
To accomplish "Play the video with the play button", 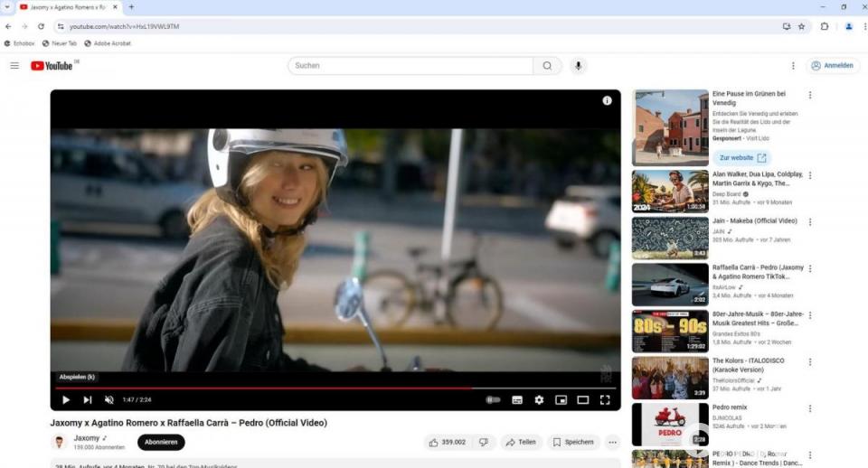I will pos(66,399).
